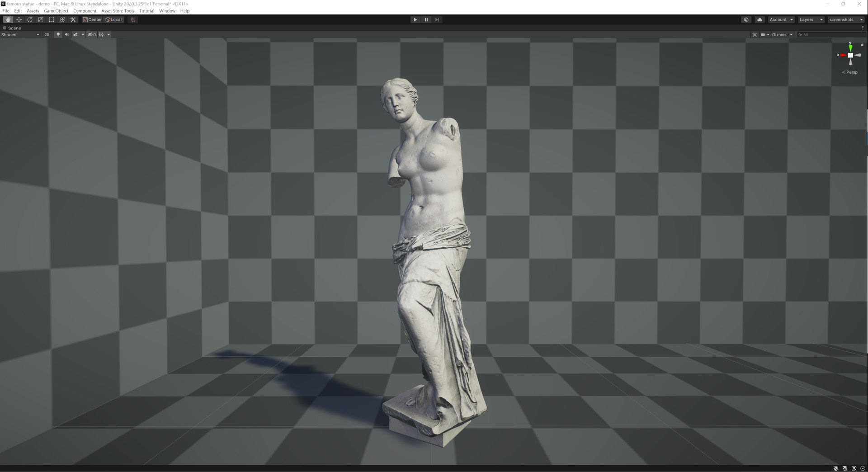
Task: Click the Scene camera settings icon
Action: point(763,35)
